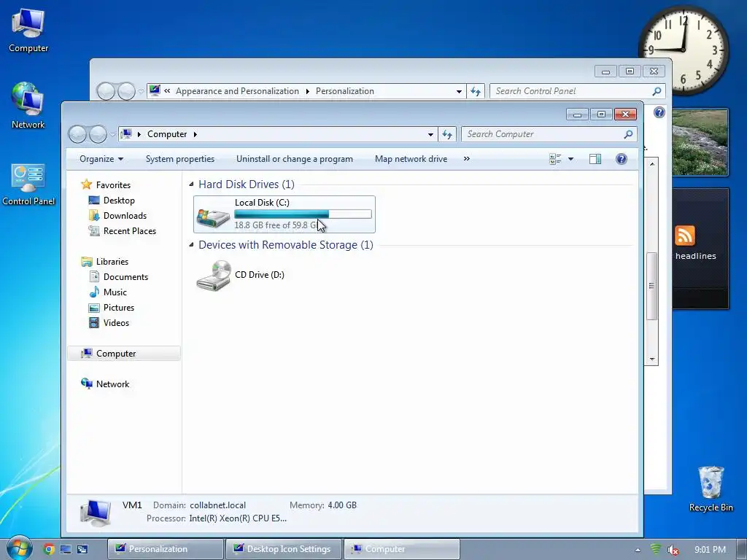Click the Search Computer field
747x560 pixels.
tap(549, 134)
